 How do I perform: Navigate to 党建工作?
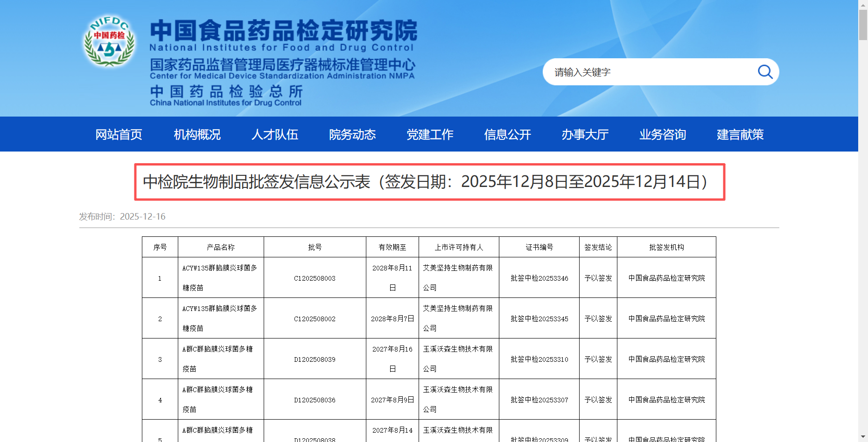pyautogui.click(x=430, y=134)
